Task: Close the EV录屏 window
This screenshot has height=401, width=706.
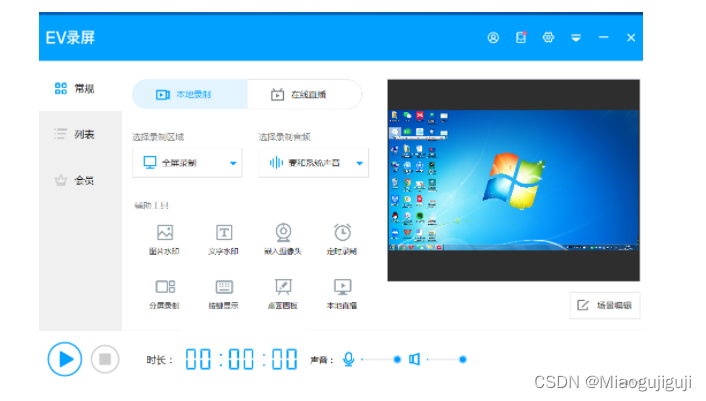Action: click(631, 38)
